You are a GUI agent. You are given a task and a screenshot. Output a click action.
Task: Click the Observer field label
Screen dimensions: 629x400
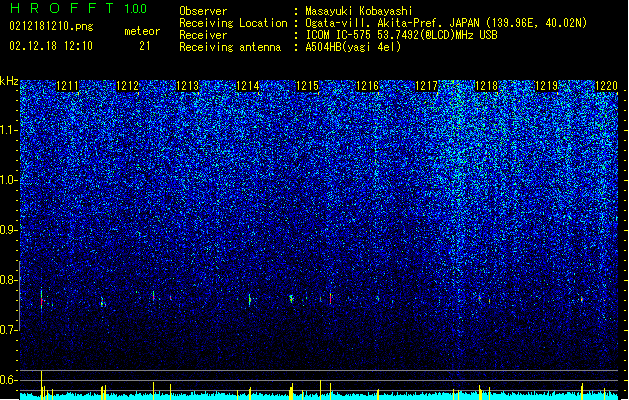203,11
